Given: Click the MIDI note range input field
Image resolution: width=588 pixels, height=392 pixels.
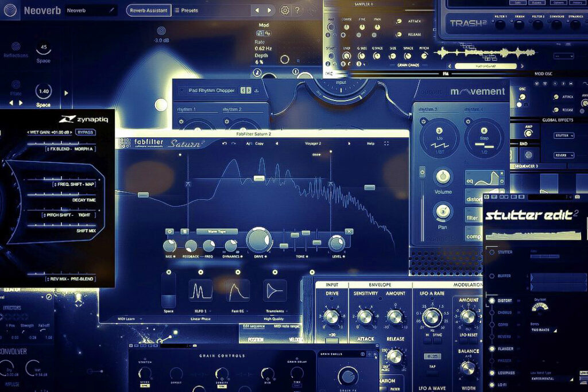Looking at the screenshot, I should click(x=287, y=327).
